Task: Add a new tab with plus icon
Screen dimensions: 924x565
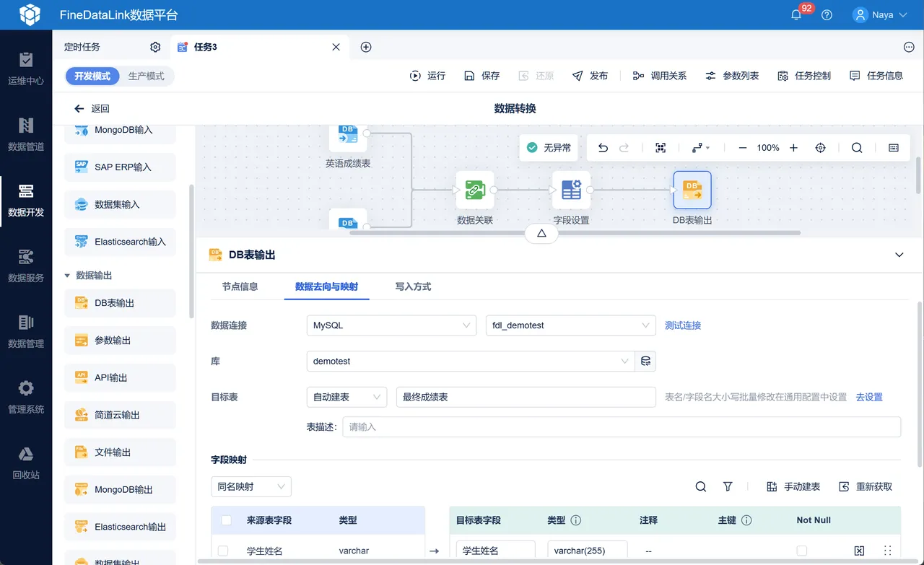Action: (x=366, y=47)
